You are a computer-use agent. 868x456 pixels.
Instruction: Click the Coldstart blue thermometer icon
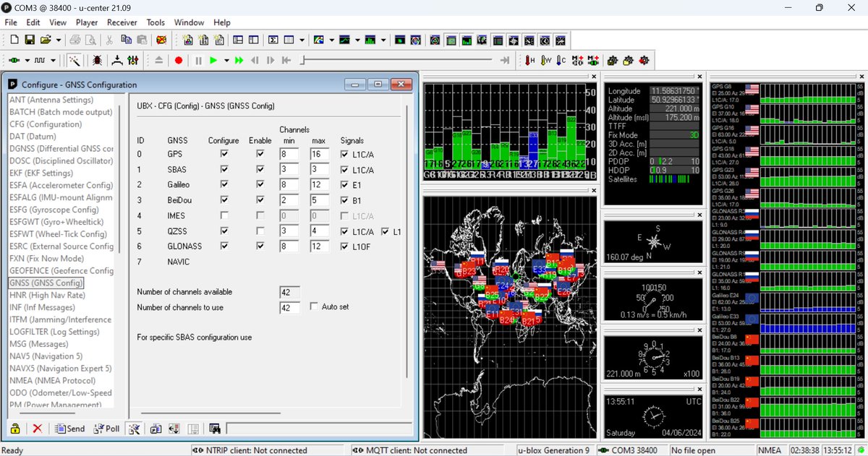tap(561, 61)
